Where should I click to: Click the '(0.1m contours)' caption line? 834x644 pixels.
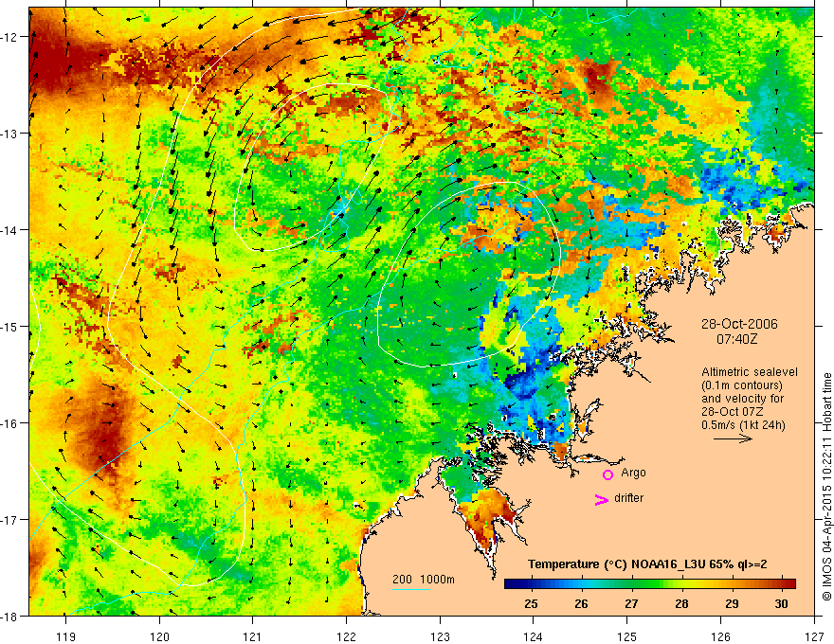point(742,385)
